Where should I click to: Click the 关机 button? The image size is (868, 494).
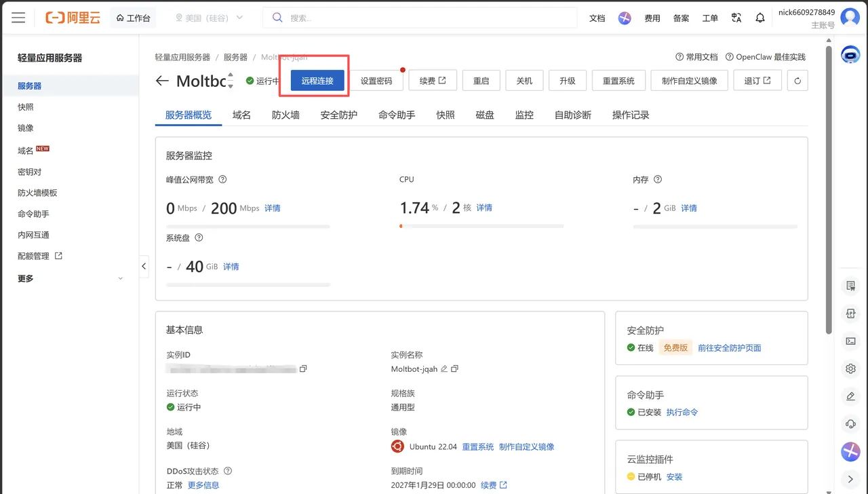click(524, 81)
